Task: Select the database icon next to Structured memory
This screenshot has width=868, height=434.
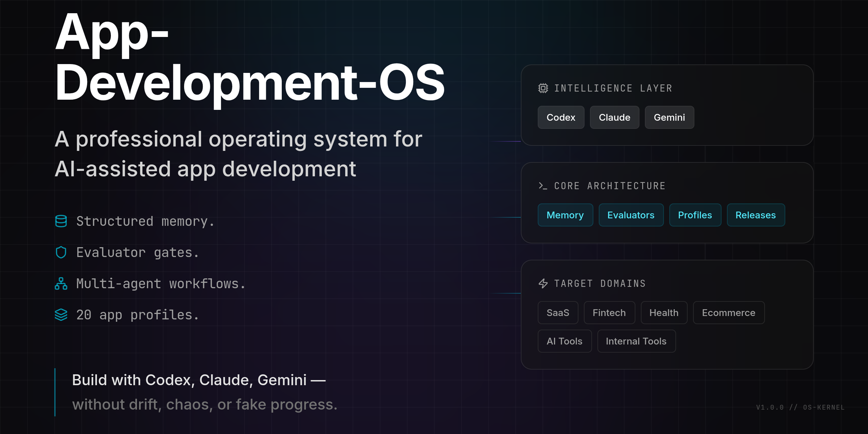Action: (x=61, y=221)
